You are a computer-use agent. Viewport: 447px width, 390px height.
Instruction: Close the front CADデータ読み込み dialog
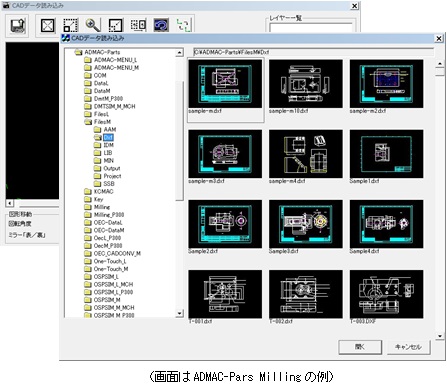(439, 39)
